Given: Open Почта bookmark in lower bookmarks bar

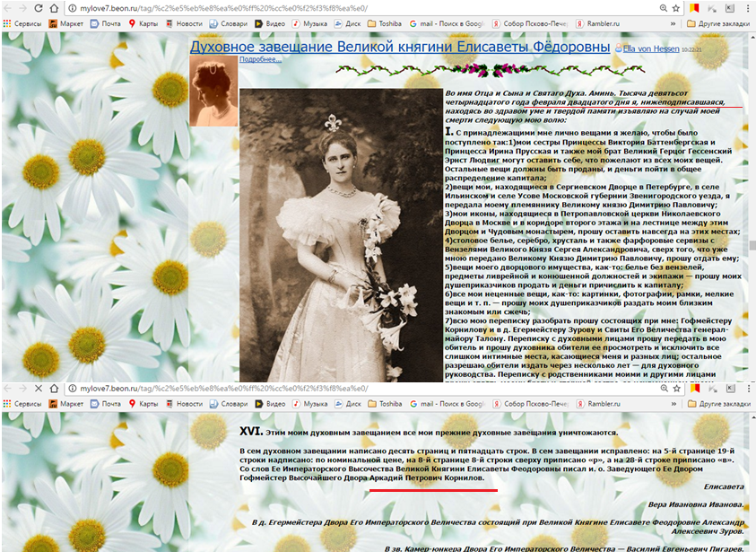Looking at the screenshot, I should [x=106, y=403].
